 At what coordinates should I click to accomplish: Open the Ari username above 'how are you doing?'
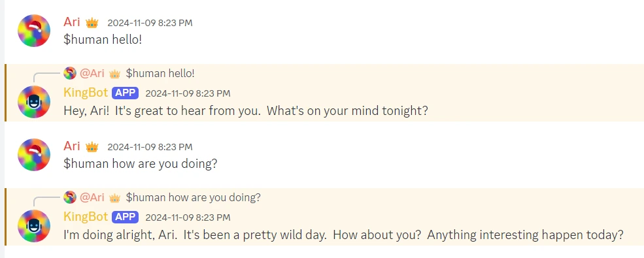[72, 146]
